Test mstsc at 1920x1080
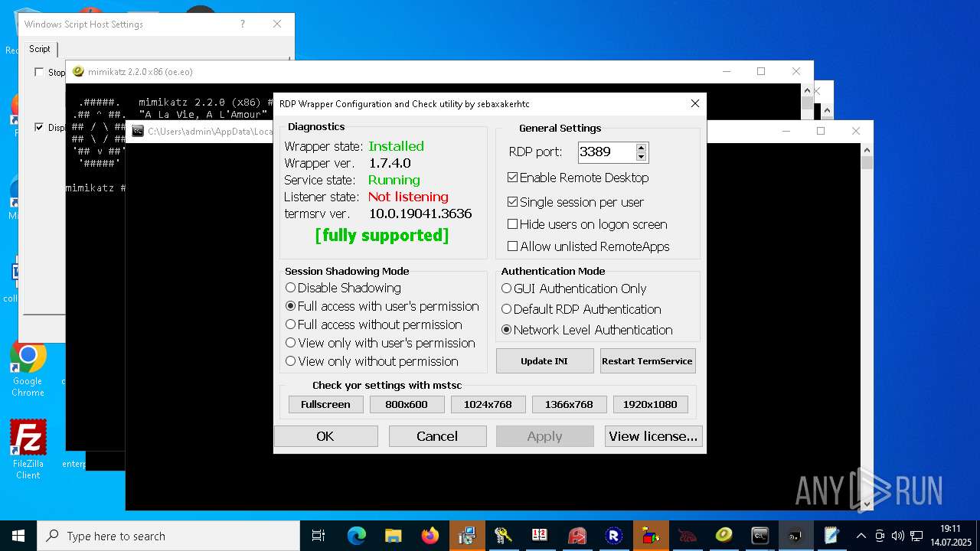 pos(650,404)
